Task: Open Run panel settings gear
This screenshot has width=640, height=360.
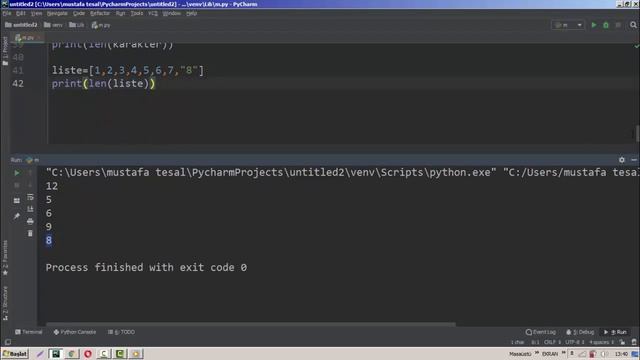Action: coord(622,160)
